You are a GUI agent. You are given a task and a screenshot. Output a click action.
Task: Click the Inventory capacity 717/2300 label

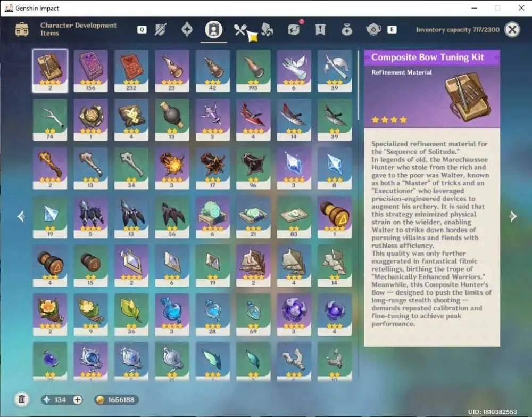458,30
